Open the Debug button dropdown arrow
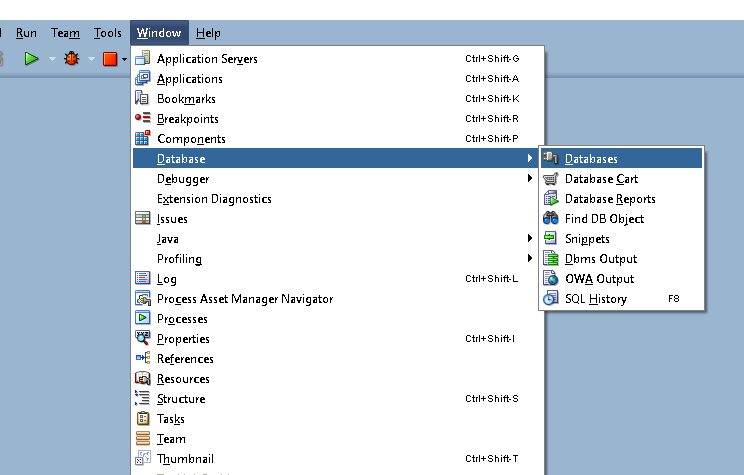 coord(91,59)
